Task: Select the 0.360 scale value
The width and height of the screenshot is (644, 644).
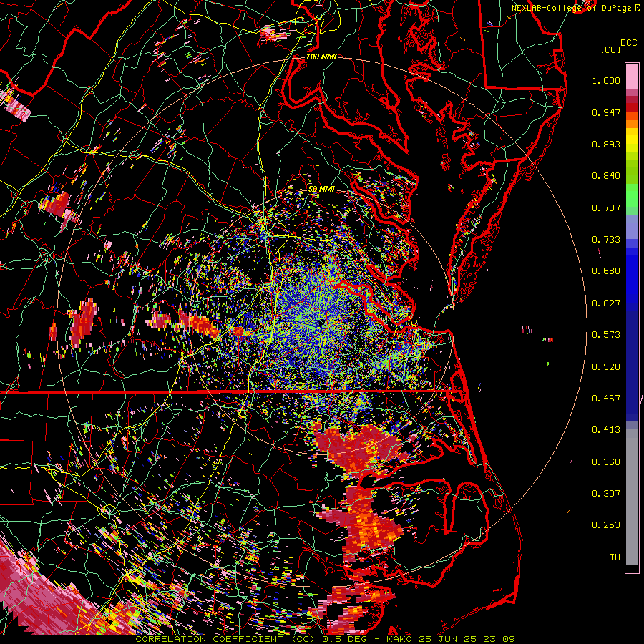Action: click(x=606, y=462)
